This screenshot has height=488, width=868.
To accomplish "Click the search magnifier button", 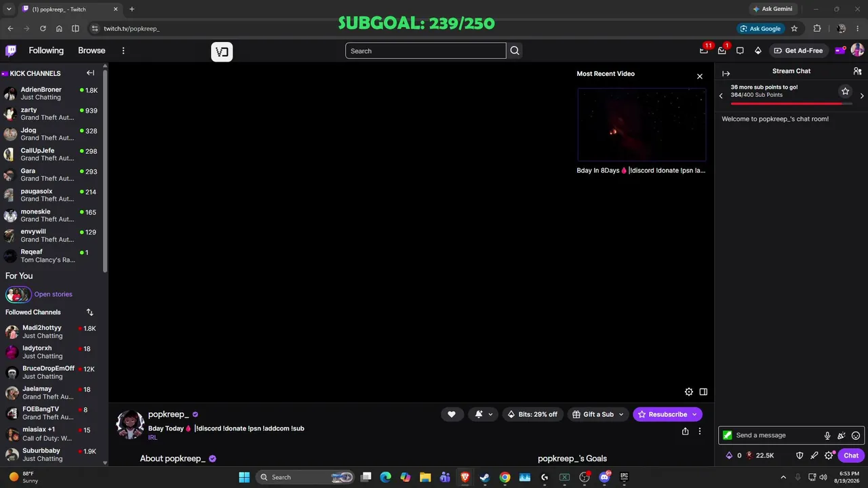I will click(x=515, y=51).
